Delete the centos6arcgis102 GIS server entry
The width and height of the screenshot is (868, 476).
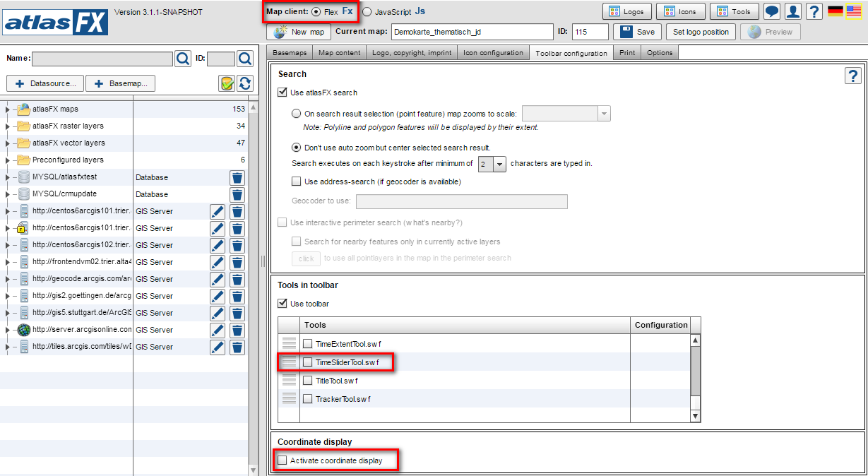(x=237, y=245)
